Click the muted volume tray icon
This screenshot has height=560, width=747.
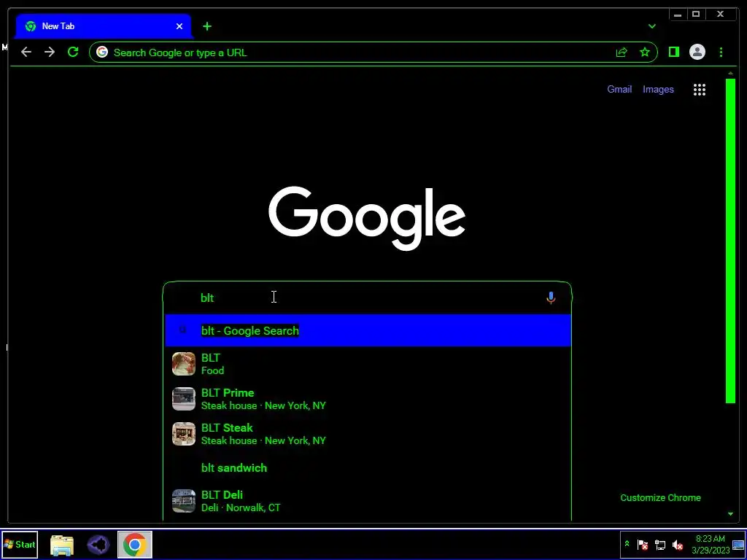(678, 544)
